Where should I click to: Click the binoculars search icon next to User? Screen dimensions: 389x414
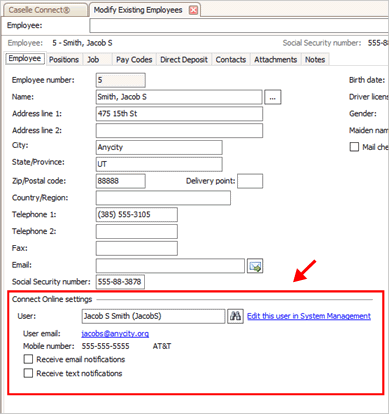click(x=235, y=316)
